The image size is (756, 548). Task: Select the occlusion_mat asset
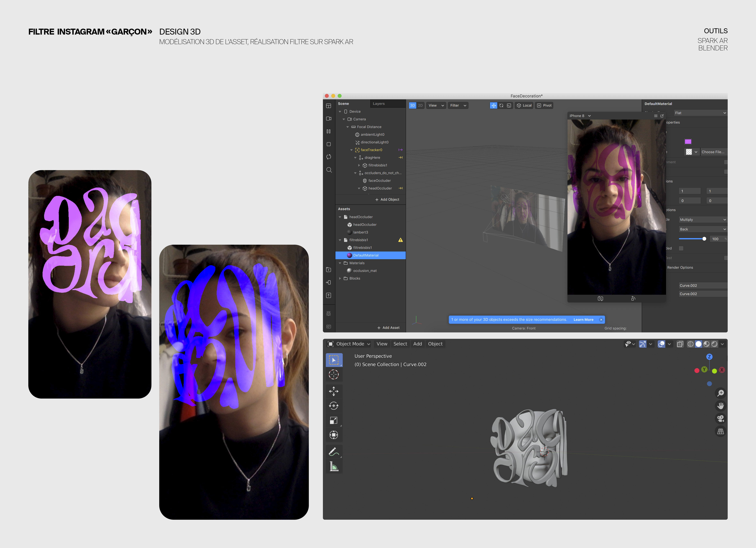pyautogui.click(x=365, y=271)
